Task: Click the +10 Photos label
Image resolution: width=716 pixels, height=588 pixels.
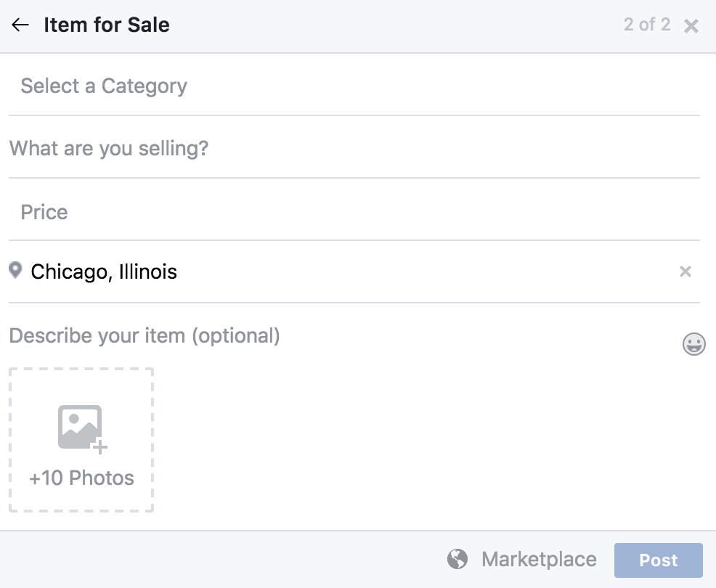Action: pyautogui.click(x=81, y=478)
